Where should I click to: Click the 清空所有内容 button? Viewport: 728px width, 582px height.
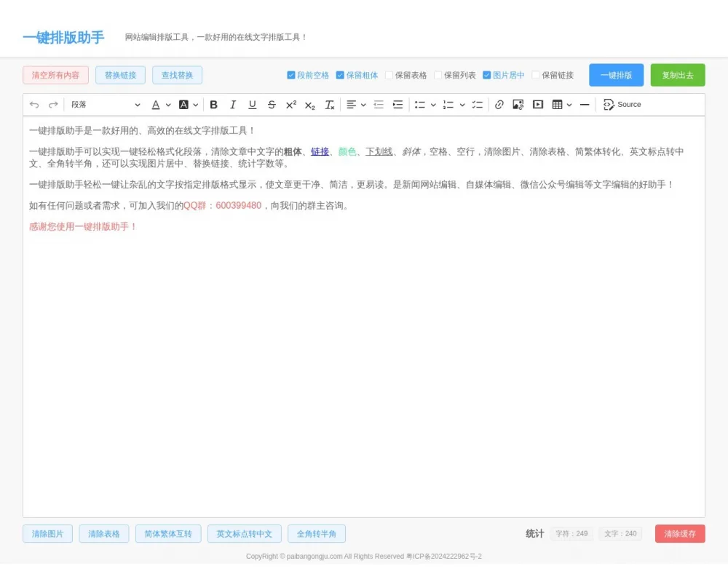coord(56,75)
